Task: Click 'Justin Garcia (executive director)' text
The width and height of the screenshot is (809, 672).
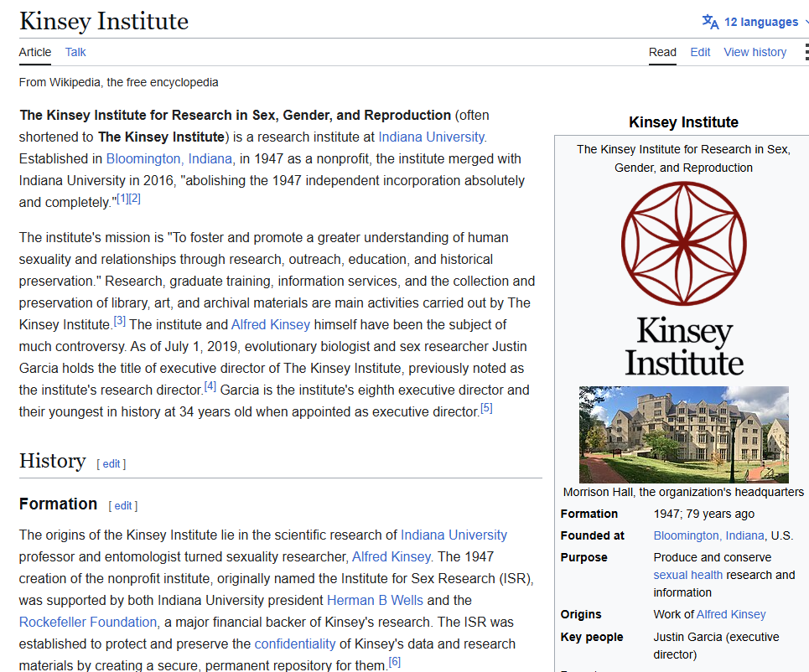Action: [716, 646]
